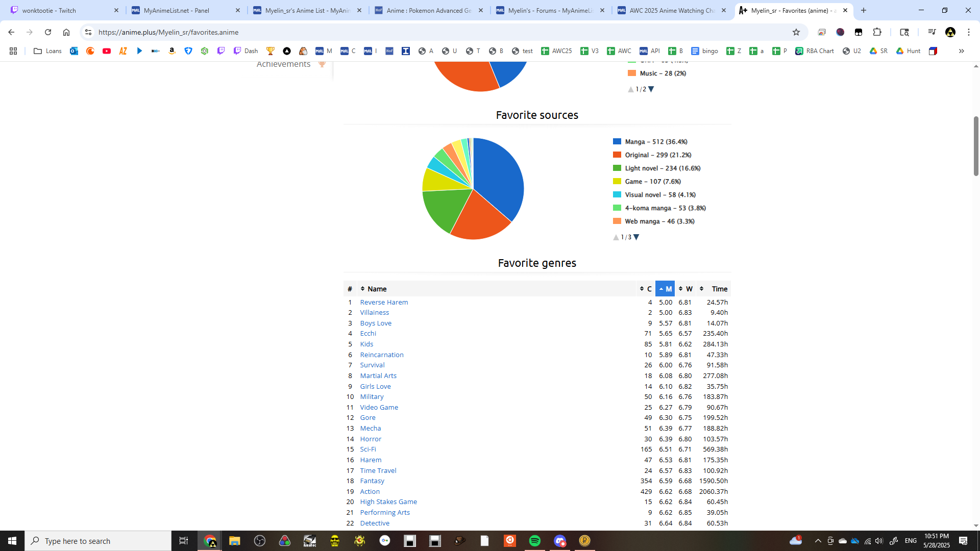Switch to MyAnimeList.net - Panel tab
This screenshot has height=551, width=980.
[177, 10]
